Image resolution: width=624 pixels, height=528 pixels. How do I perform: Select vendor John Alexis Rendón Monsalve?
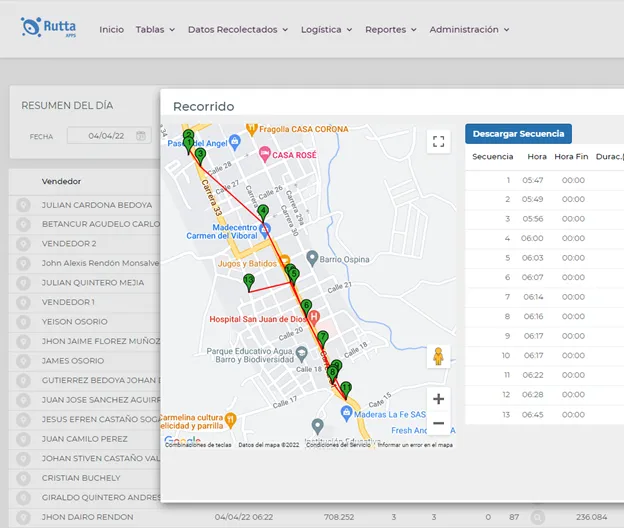coord(85,263)
